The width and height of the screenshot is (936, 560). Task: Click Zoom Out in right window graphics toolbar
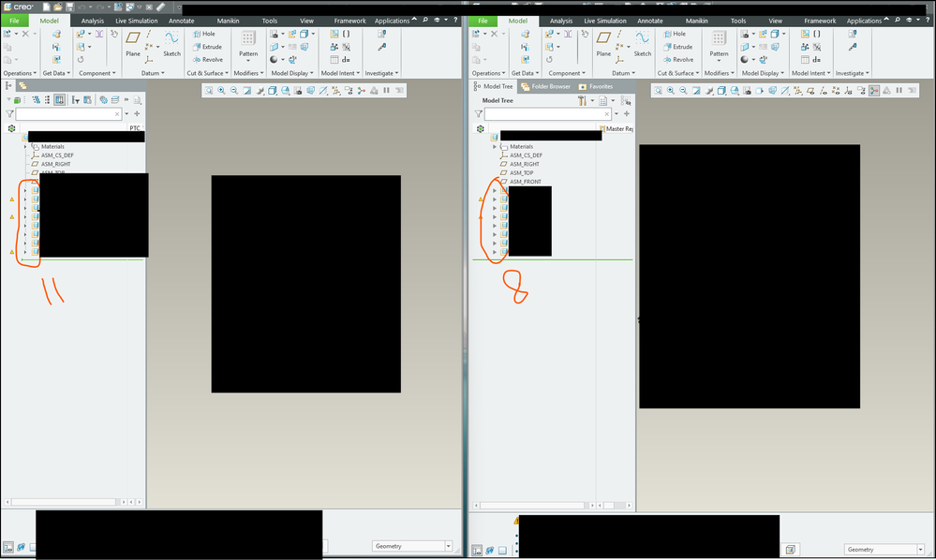683,91
